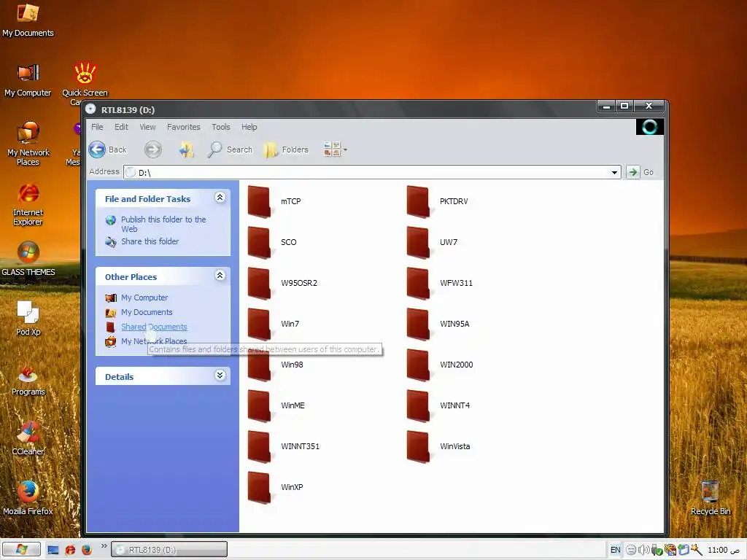Select the WinME folder
Image resolution: width=747 pixels, height=560 pixels.
[276, 407]
